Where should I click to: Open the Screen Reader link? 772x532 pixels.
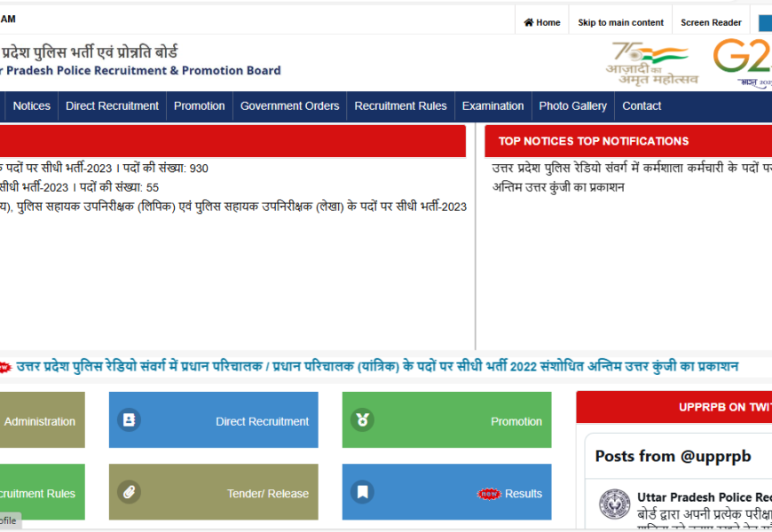(x=711, y=22)
